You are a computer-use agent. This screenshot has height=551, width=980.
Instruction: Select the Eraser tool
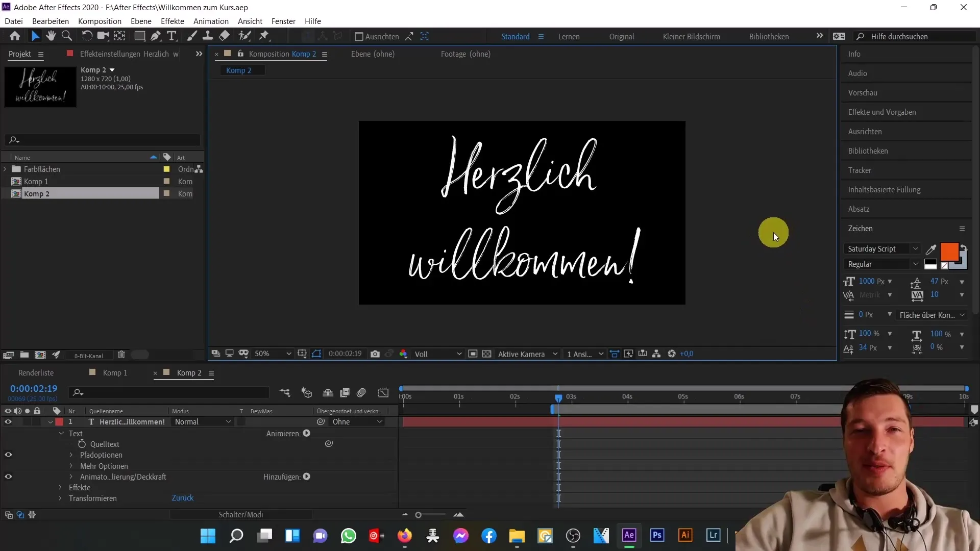pos(224,36)
